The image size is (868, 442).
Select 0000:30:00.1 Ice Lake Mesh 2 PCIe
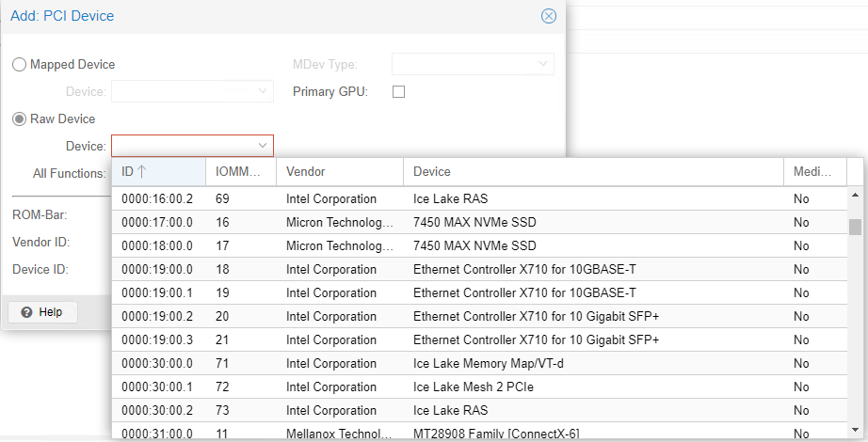pyautogui.click(x=479, y=387)
